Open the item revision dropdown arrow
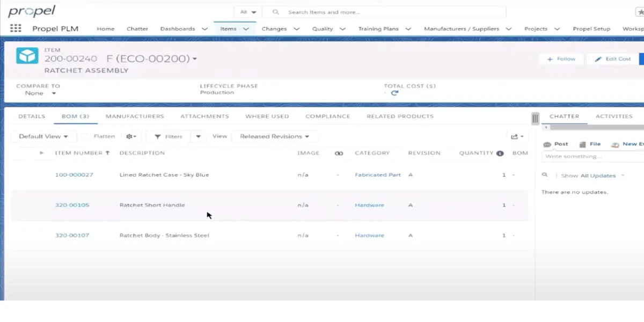Viewport: 644px width, 322px height. tap(195, 59)
